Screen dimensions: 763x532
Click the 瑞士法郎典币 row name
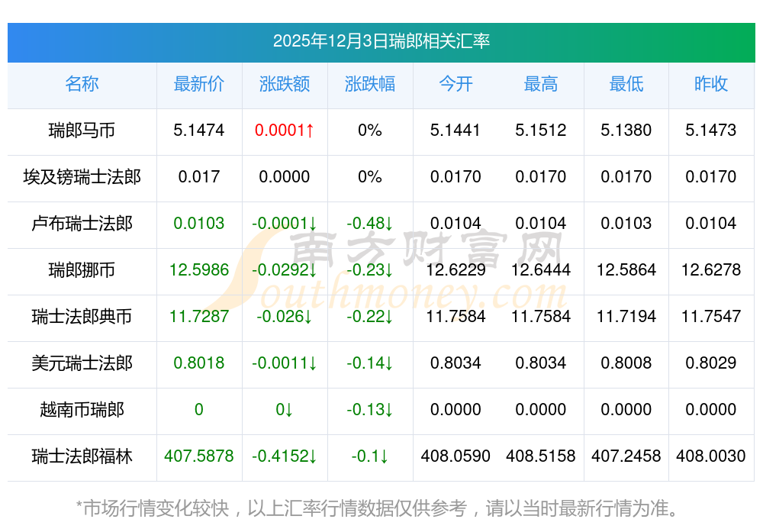[x=82, y=317]
